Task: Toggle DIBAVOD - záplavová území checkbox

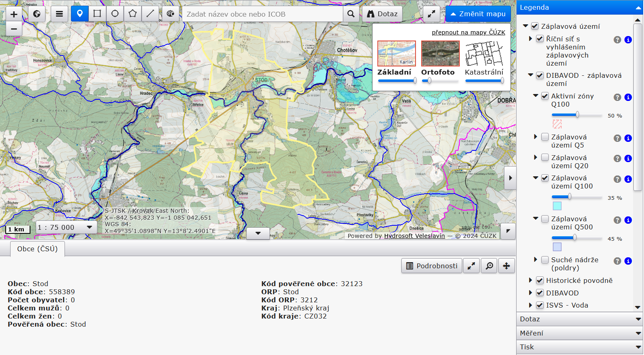Action: click(x=540, y=75)
